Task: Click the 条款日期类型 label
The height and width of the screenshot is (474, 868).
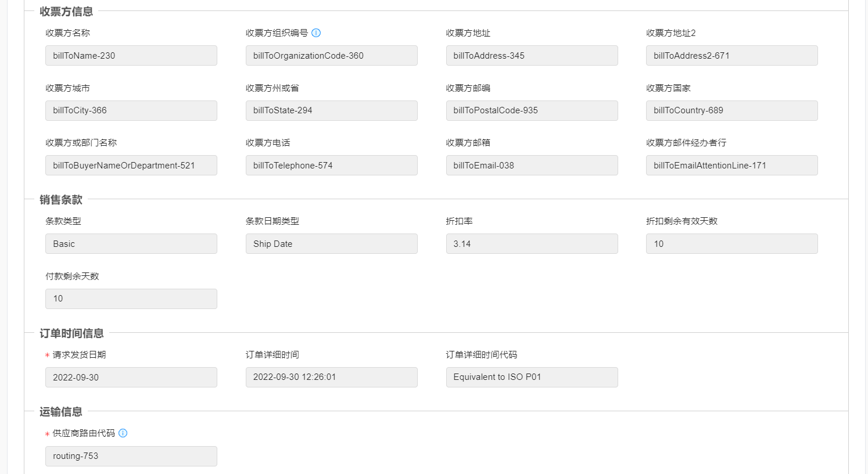Action: [272, 221]
